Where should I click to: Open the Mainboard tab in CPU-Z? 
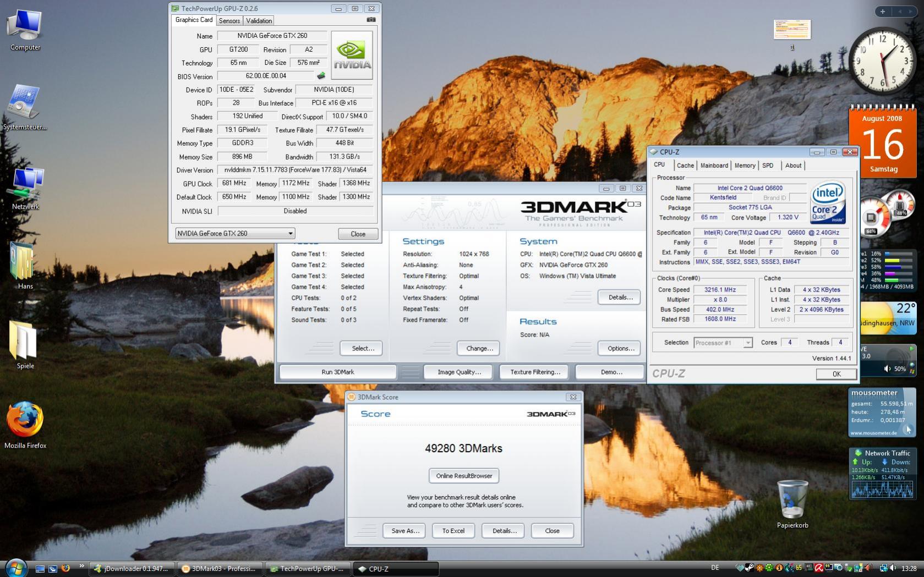coord(714,166)
